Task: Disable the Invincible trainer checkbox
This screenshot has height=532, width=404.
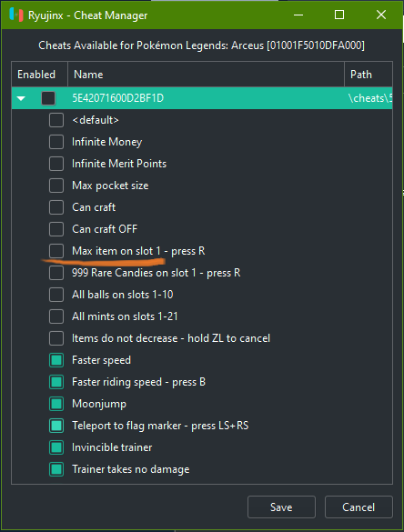Action: (56, 447)
